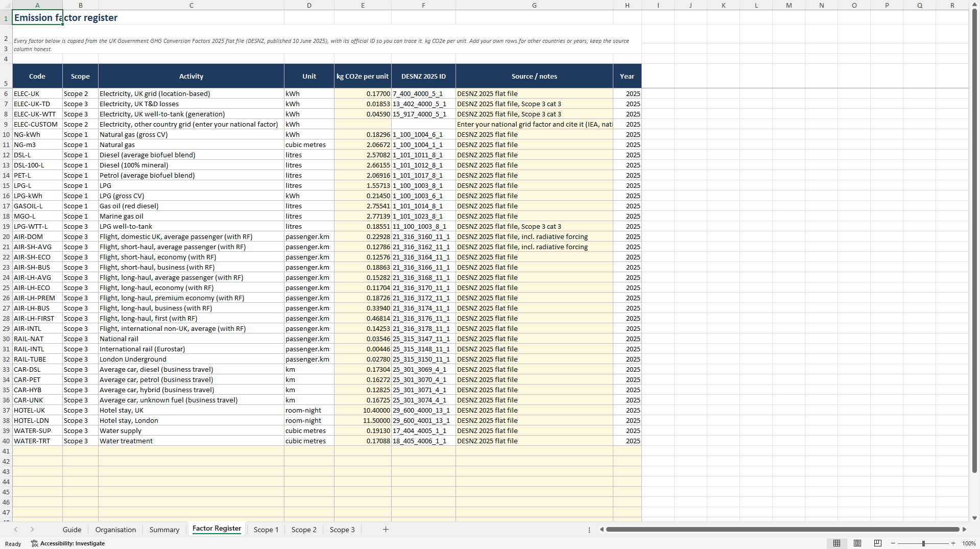The height and width of the screenshot is (549, 980).
Task: Click the vertical scrollbar thumb
Action: [974, 240]
